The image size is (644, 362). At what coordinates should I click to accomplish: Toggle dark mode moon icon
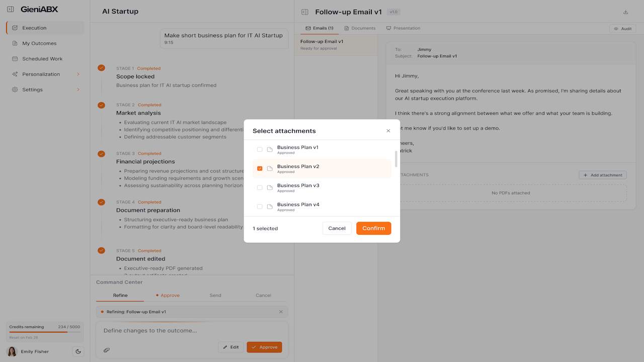pos(78,351)
